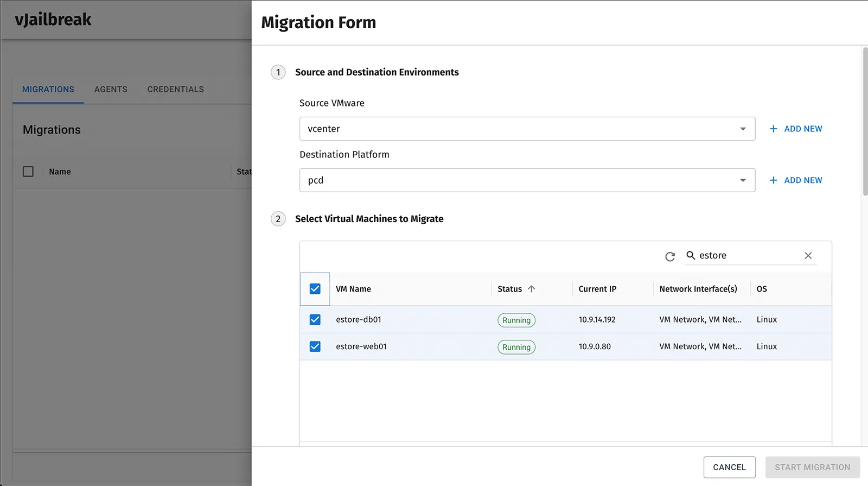Click plus icon beside Source VMware
Viewport: 868px width, 486px height.
coord(773,129)
